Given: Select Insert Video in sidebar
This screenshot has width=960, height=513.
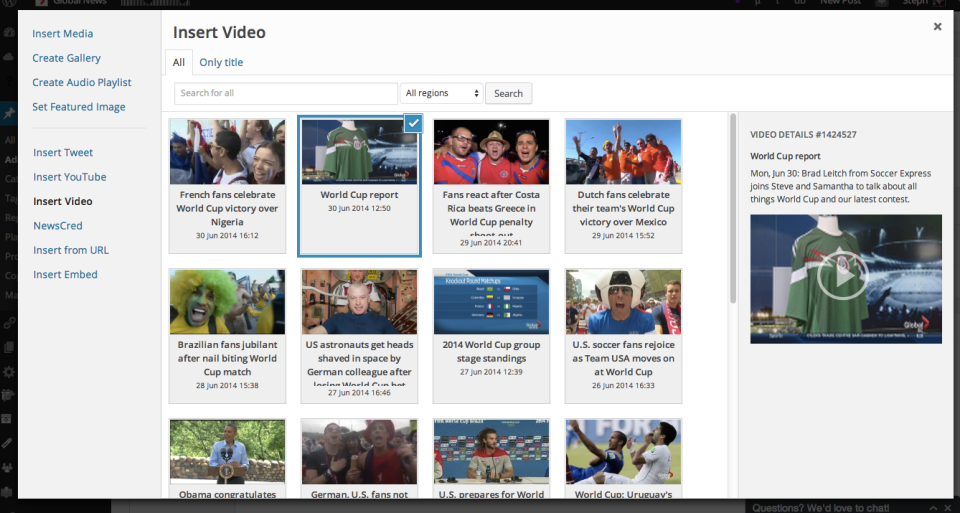Looking at the screenshot, I should [x=63, y=201].
